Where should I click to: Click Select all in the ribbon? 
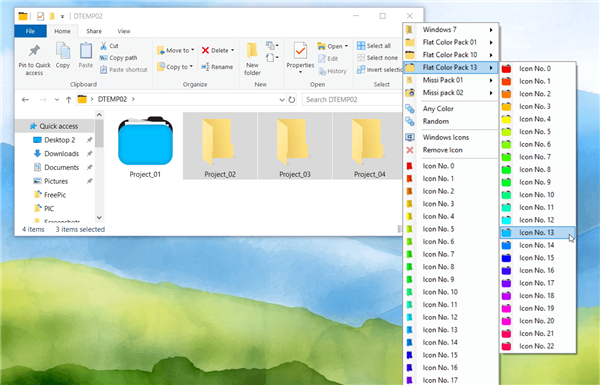pyautogui.click(x=373, y=46)
